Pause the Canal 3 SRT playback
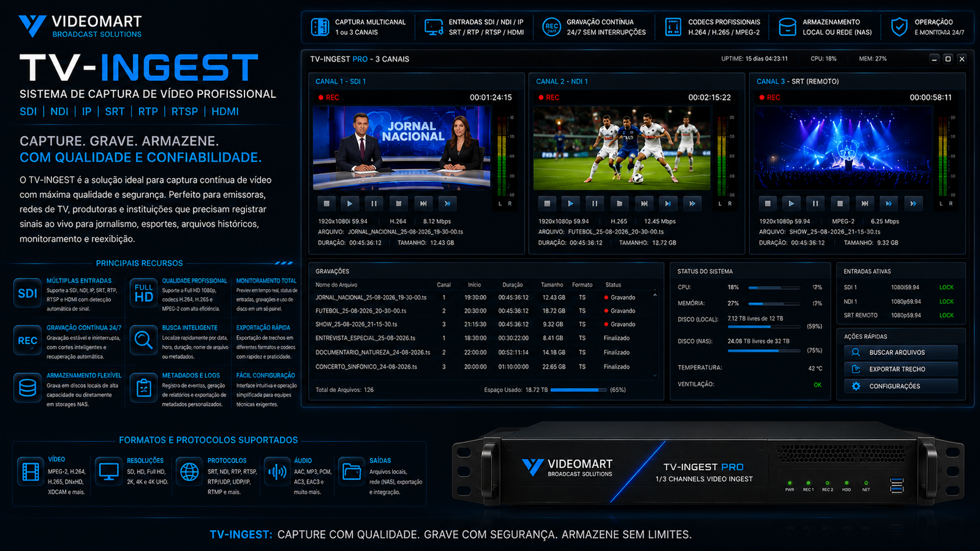The height and width of the screenshot is (551, 980). tap(815, 203)
